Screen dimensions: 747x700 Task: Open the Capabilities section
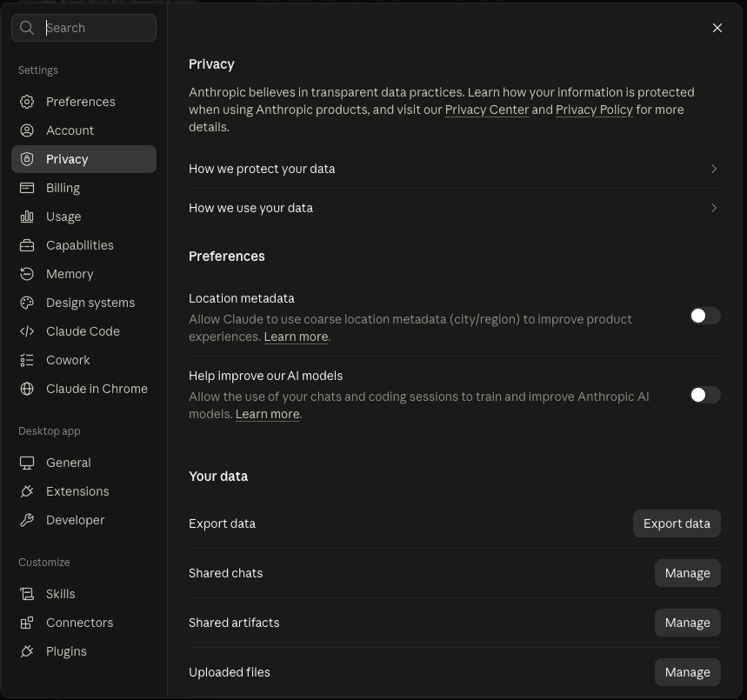click(83, 245)
